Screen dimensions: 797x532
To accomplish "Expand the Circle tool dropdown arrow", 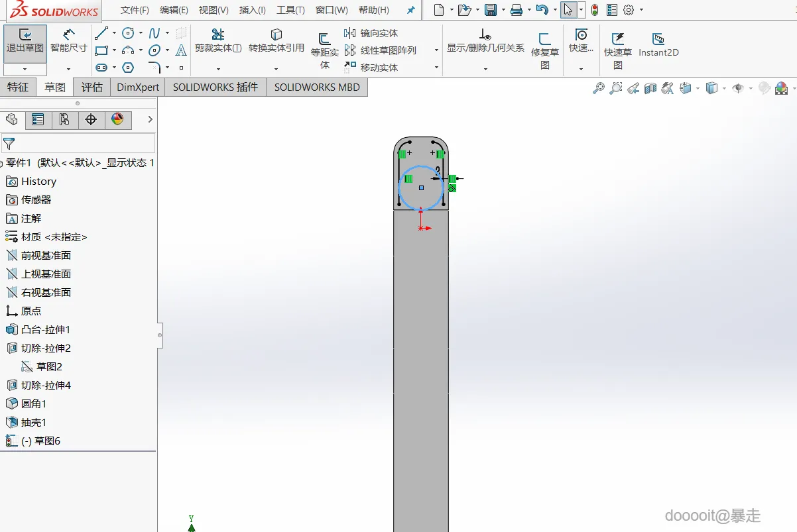I will tap(141, 33).
